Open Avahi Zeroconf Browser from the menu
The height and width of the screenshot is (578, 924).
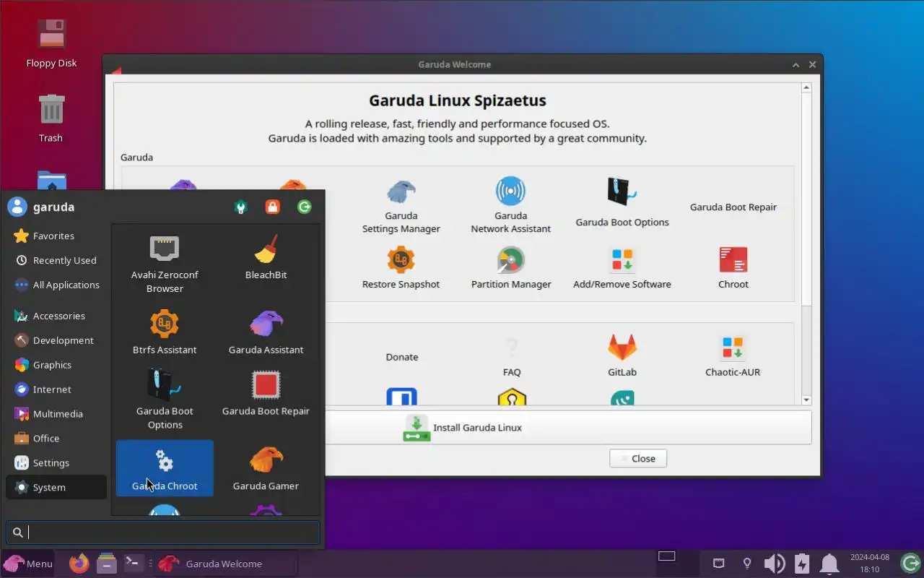pyautogui.click(x=165, y=263)
